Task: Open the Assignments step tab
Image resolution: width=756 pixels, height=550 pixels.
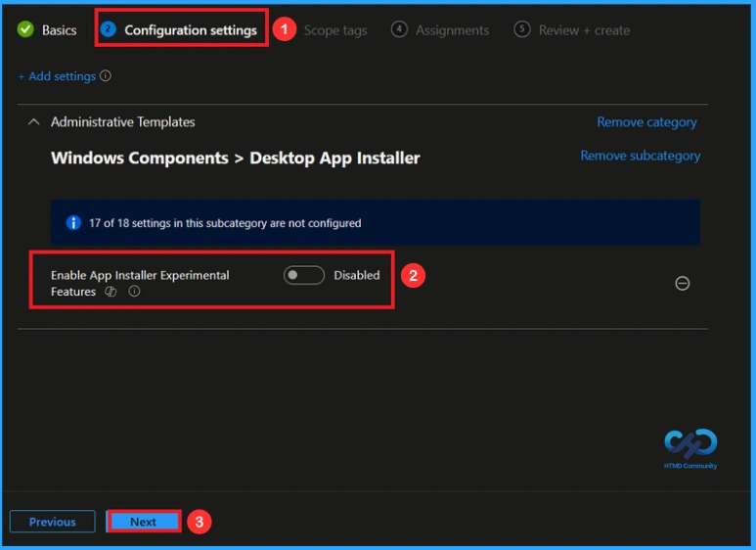Action: tap(440, 30)
